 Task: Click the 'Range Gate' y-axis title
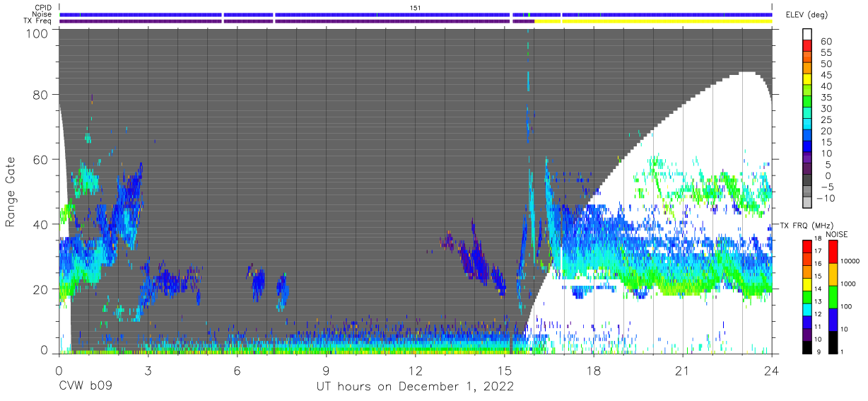pyautogui.click(x=11, y=192)
